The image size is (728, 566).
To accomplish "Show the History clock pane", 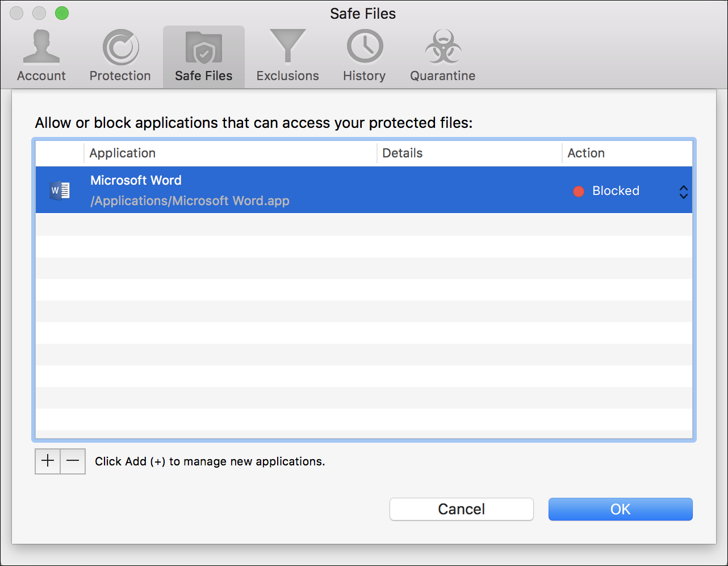I will pos(365,56).
